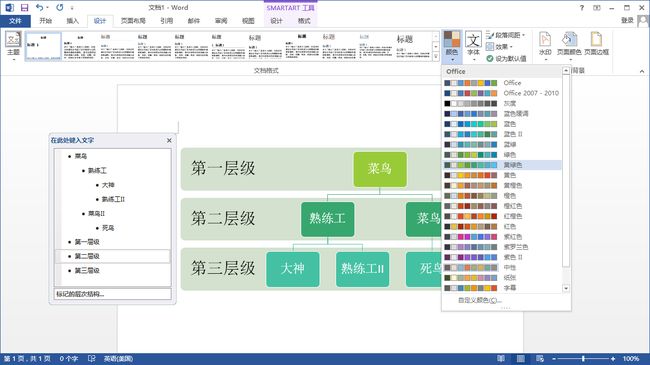Close the SmartArt text pane
This screenshot has height=365, width=650.
pyautogui.click(x=169, y=140)
